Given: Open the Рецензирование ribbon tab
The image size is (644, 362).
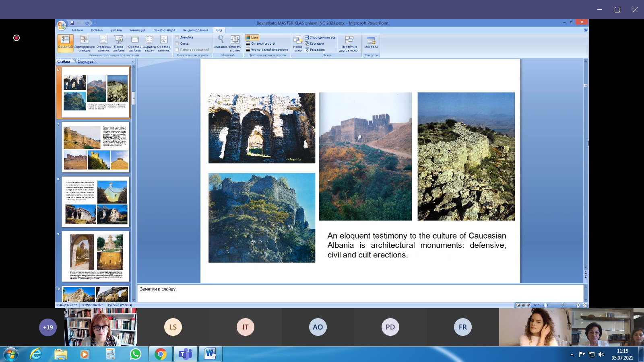Looking at the screenshot, I should [196, 30].
